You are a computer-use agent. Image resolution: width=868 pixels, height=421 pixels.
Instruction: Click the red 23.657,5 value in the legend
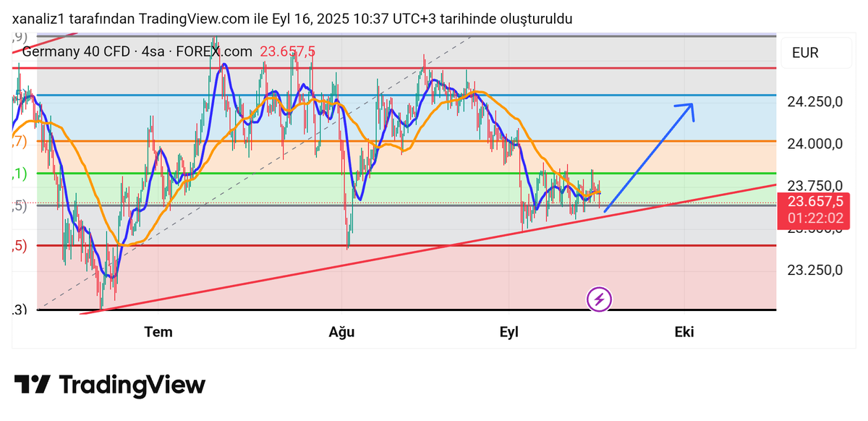point(289,51)
